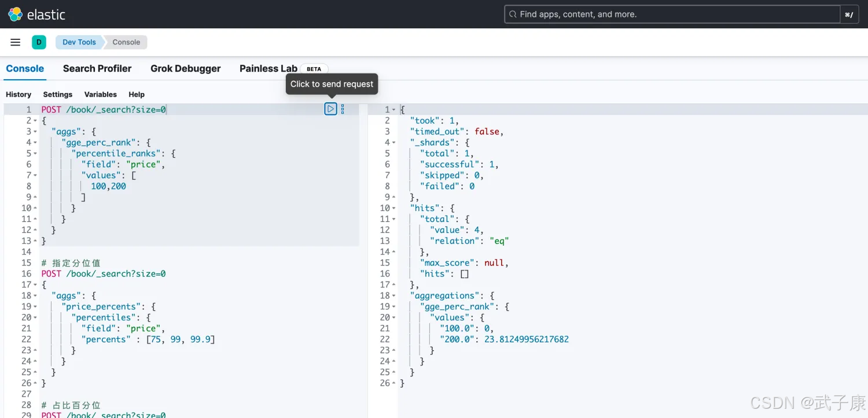Screen dimensions: 868x418
Task: Open the Grok Debugger tab
Action: coord(185,68)
